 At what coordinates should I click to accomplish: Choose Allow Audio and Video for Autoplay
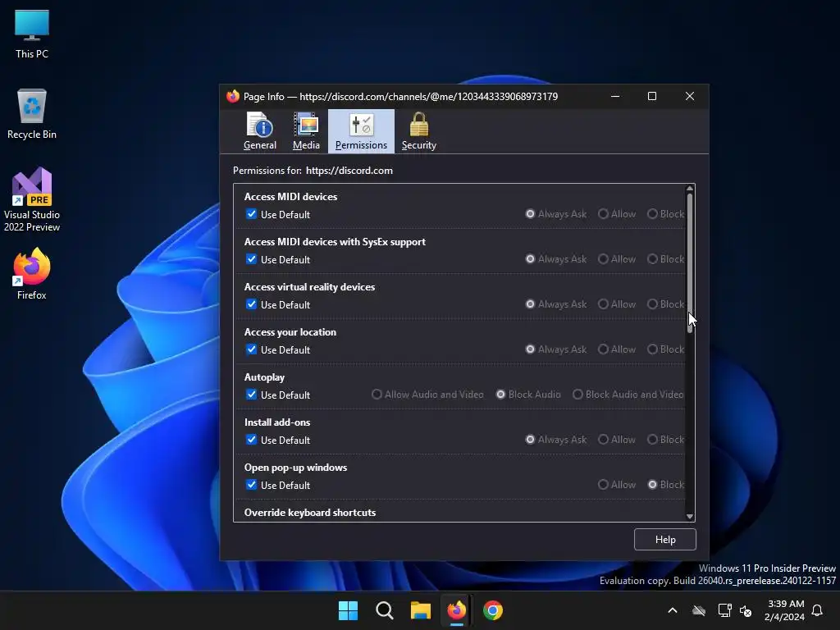click(x=377, y=395)
